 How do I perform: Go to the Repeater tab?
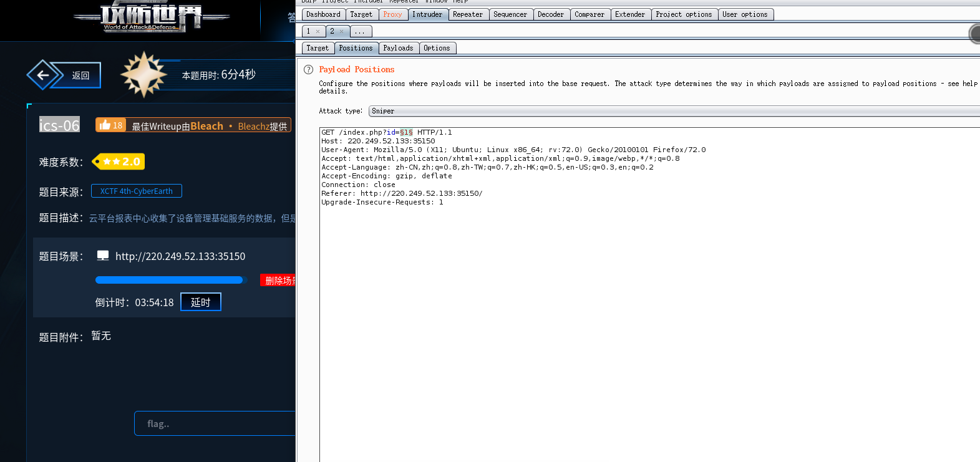[468, 14]
